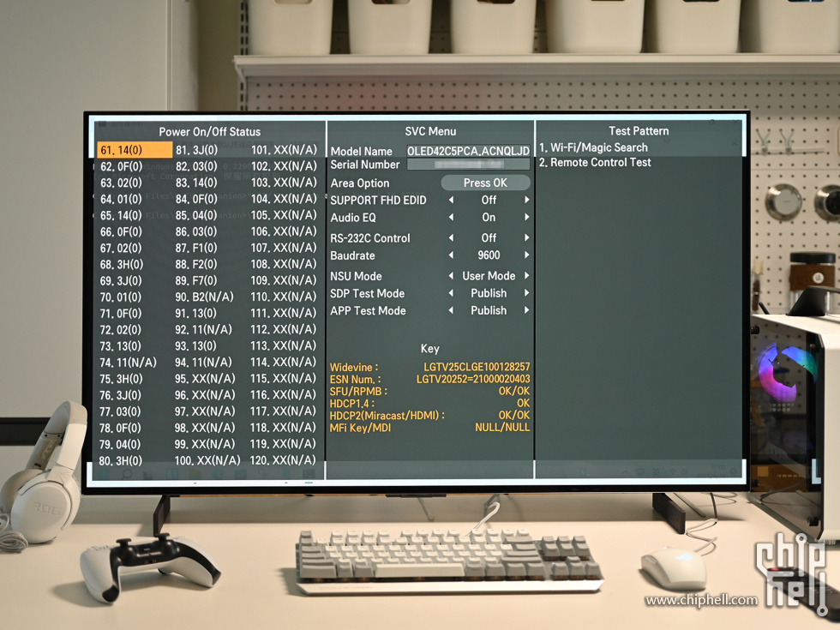
Task: Click the left arrow for NSU Mode
Action: (451, 276)
